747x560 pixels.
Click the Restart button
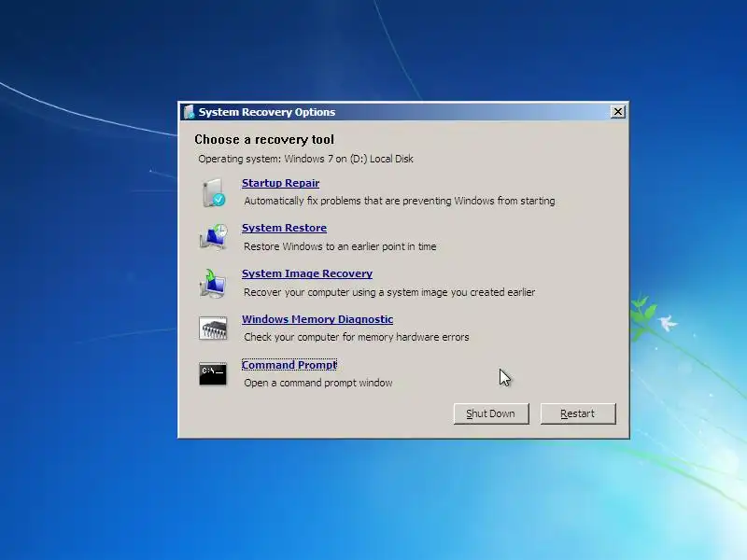tap(578, 413)
